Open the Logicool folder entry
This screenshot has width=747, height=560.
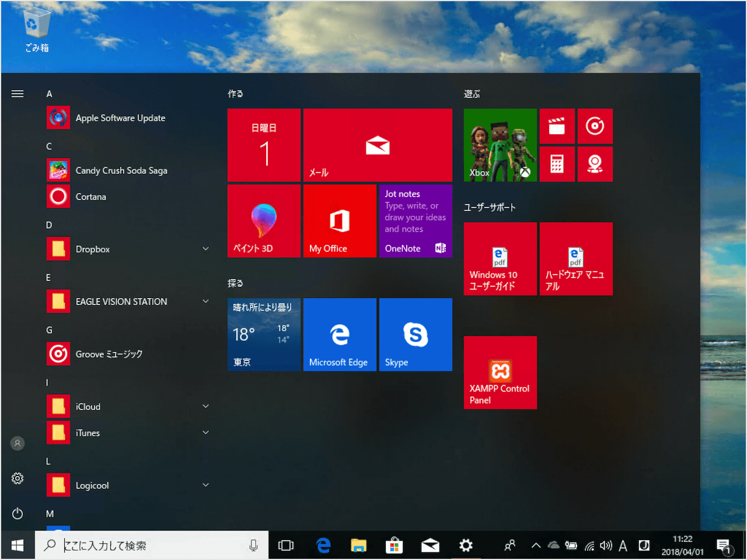(128, 485)
